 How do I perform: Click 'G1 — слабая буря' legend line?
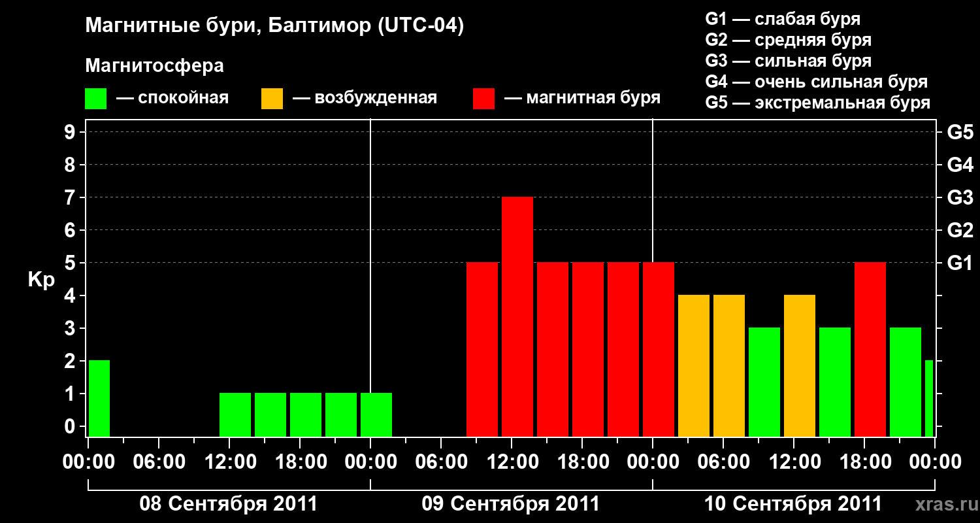click(x=783, y=19)
